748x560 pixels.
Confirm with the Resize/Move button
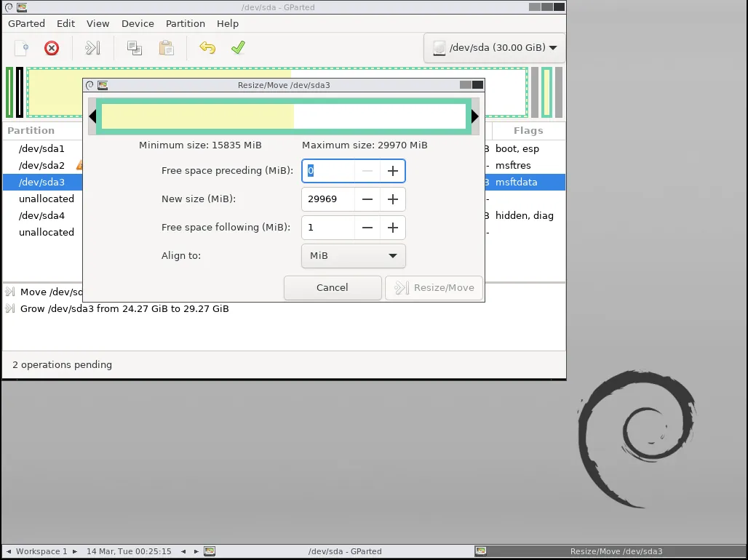(434, 287)
